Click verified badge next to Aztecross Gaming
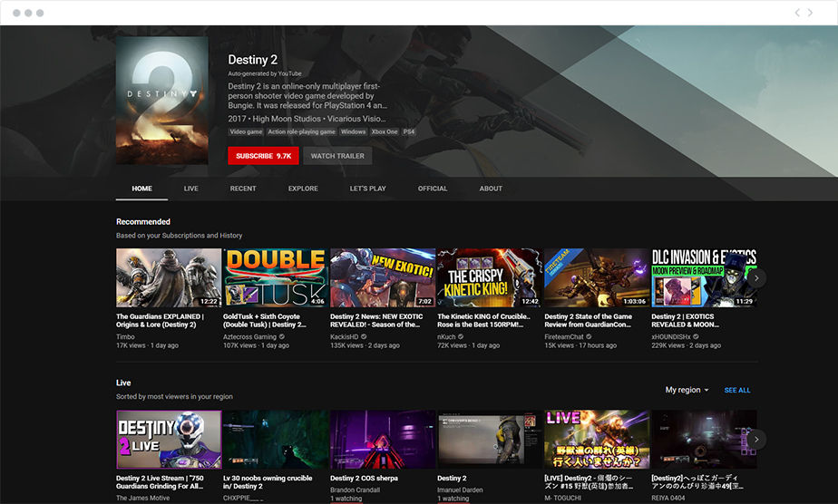 [282, 337]
